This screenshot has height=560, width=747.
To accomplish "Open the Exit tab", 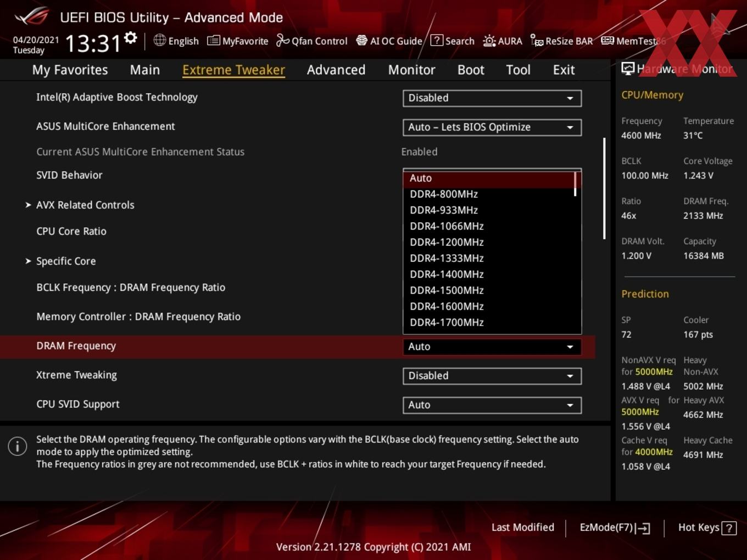I will coord(564,70).
